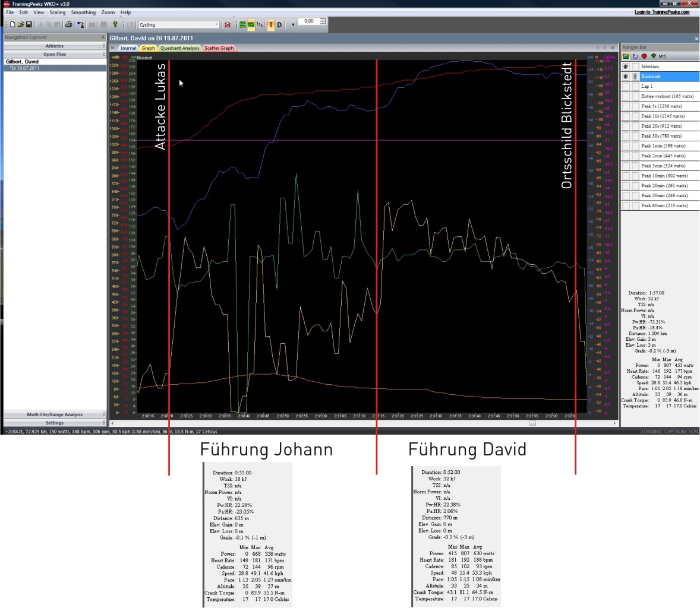The width and height of the screenshot is (700, 608).
Task: Follow the Login to TrainingPeaks.com link
Action: (662, 12)
